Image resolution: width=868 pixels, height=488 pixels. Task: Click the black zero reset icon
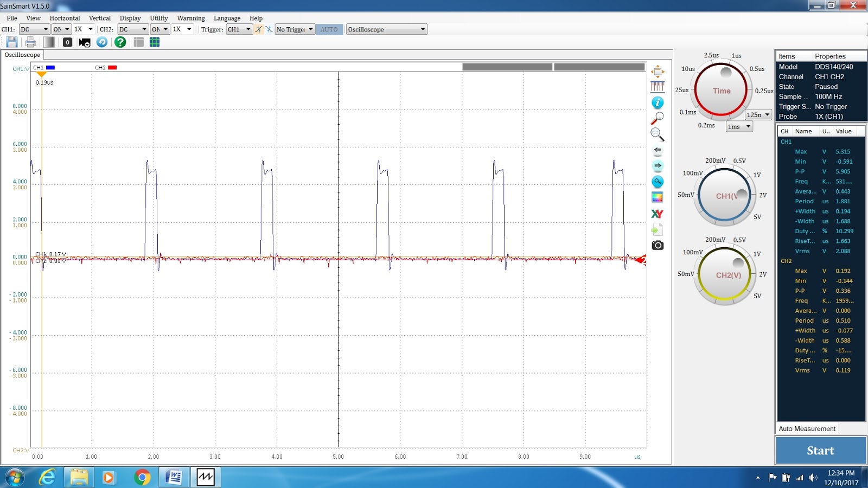pos(67,42)
